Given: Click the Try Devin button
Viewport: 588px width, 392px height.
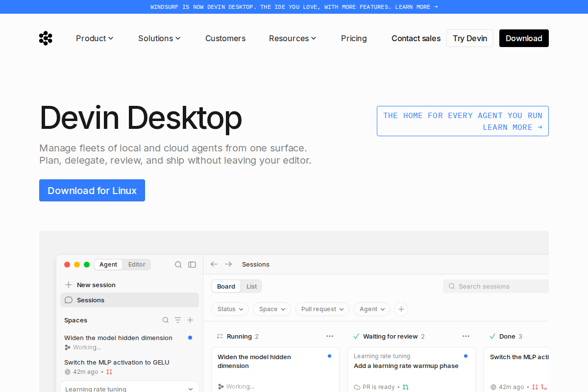Looking at the screenshot, I should coord(470,38).
